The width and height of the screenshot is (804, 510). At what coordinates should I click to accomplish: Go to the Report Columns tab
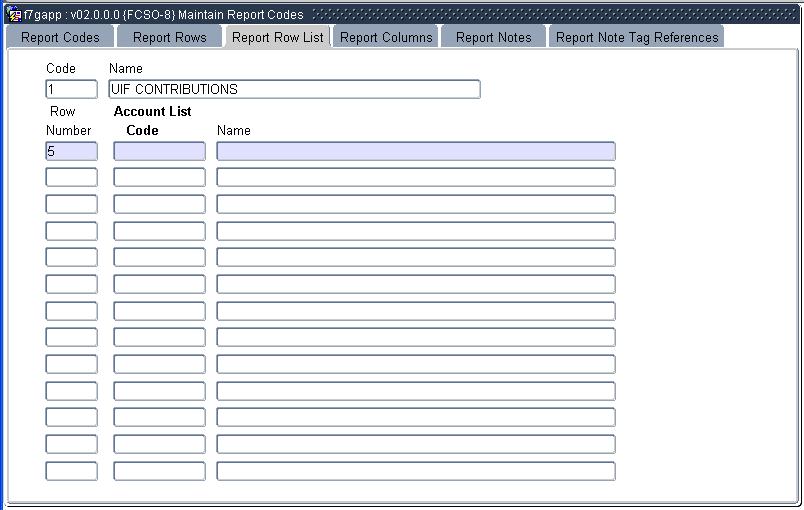coord(386,37)
